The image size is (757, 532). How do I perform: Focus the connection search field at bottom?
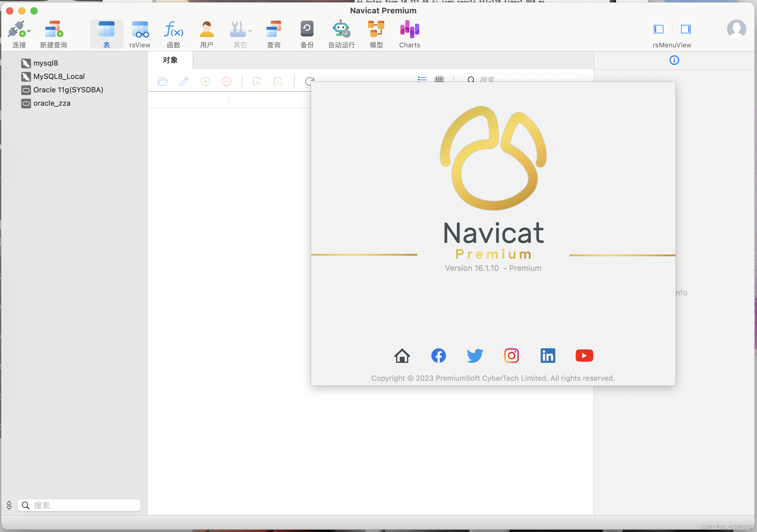[79, 505]
